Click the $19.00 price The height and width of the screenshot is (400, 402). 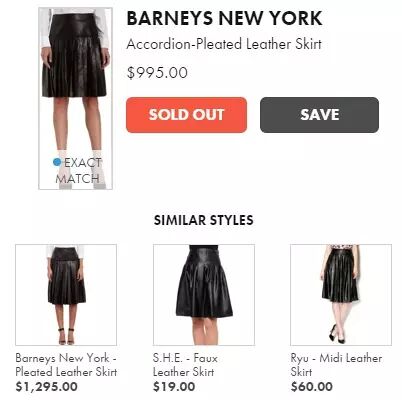[174, 387]
